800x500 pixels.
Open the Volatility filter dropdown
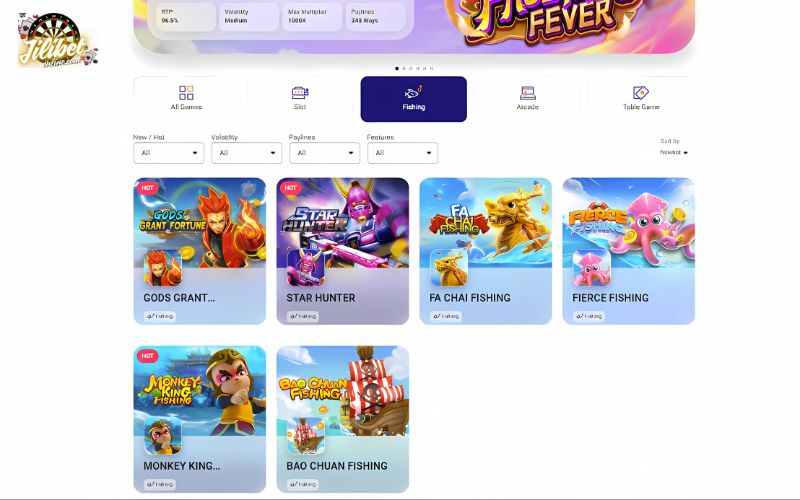click(x=247, y=153)
